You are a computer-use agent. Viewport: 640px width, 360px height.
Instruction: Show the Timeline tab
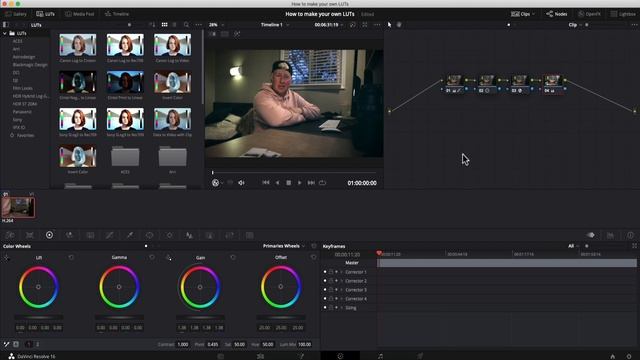click(x=117, y=14)
